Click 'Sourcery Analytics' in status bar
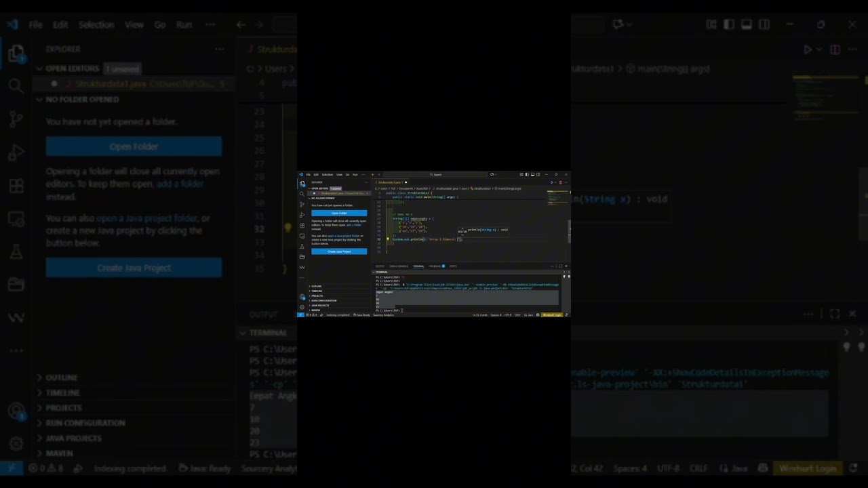The image size is (868, 488). pos(384,315)
